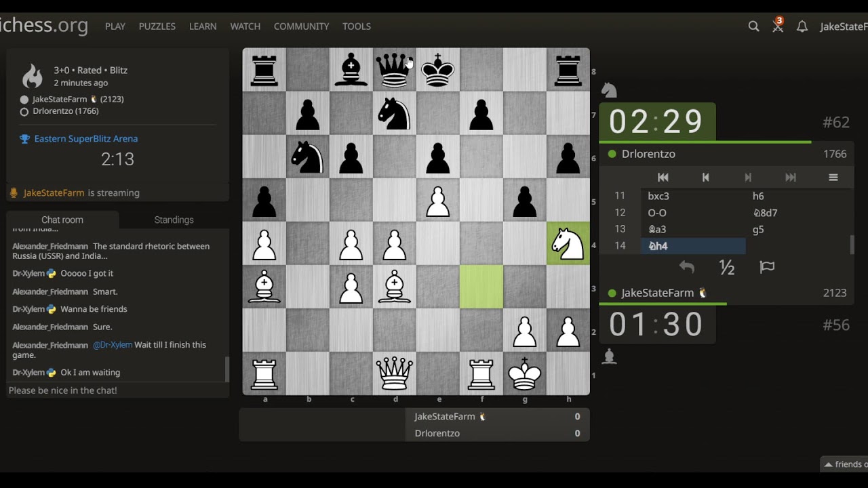Step forward one move

(748, 177)
